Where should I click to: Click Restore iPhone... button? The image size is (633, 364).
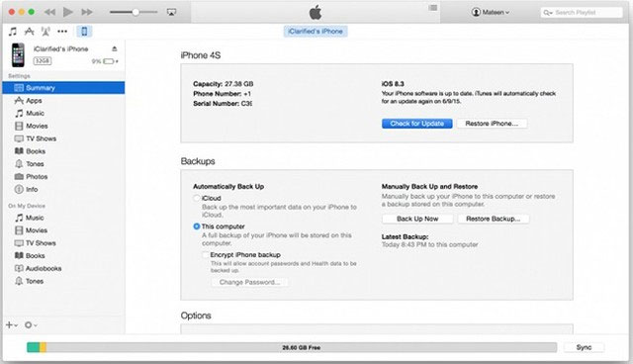point(492,124)
